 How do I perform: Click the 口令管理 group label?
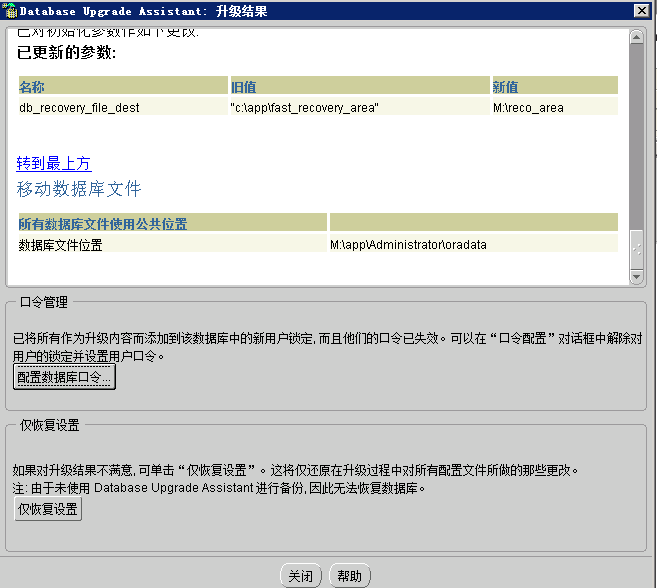tap(44, 302)
